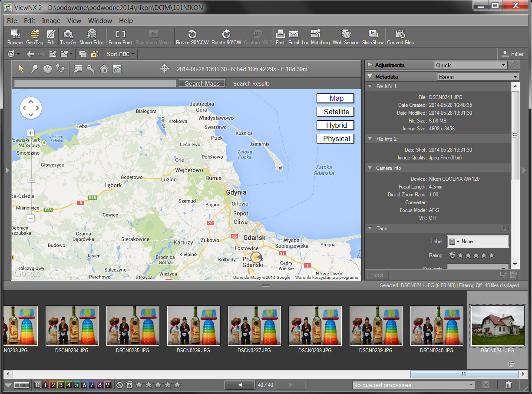Open Convert Files dialog
The height and width of the screenshot is (394, 532).
[400, 37]
